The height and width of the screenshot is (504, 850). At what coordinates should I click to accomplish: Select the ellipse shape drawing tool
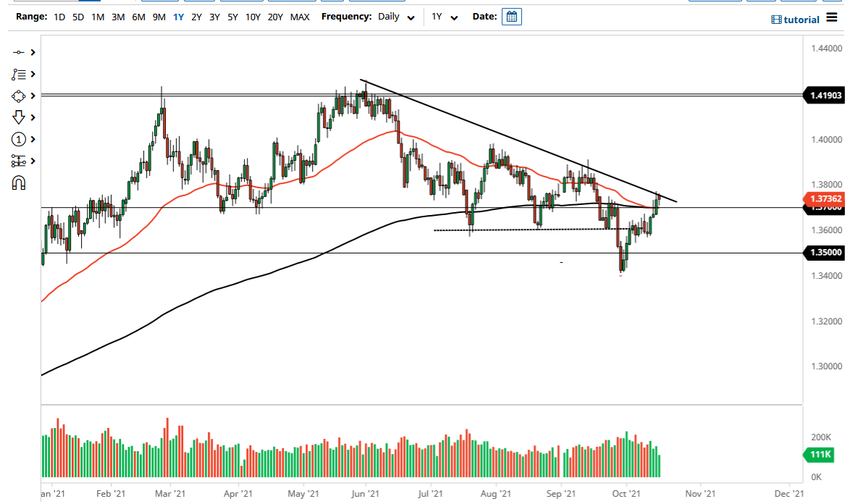click(19, 96)
